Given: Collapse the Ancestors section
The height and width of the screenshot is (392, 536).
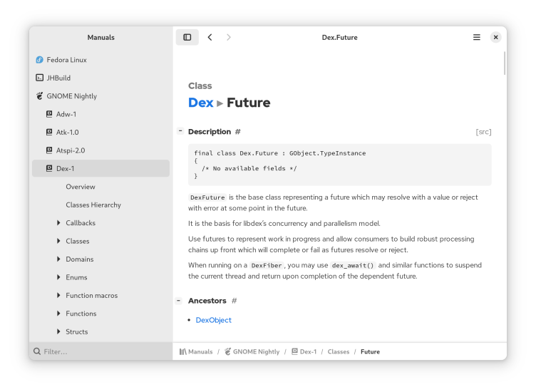Looking at the screenshot, I should [x=180, y=301].
